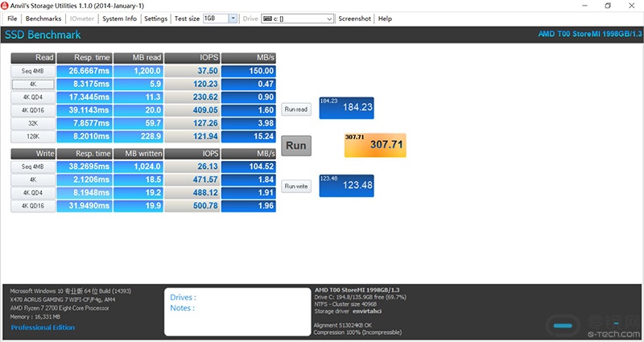Select the read 4K QD4 test button

[33, 97]
